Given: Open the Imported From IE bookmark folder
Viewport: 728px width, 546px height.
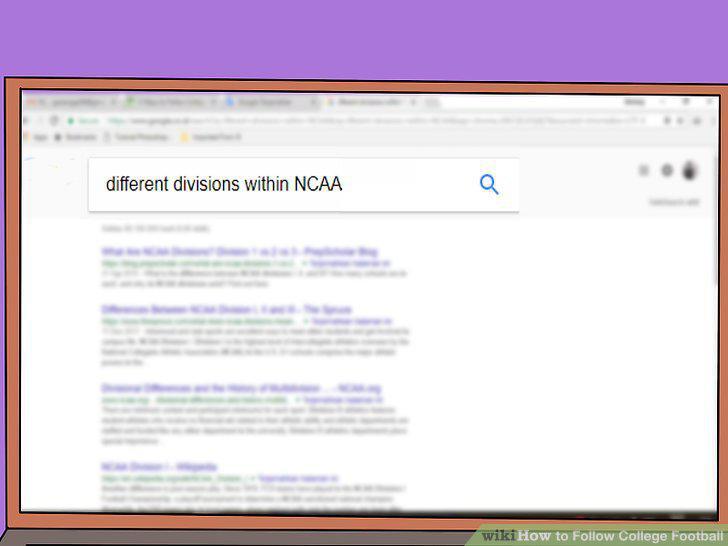Looking at the screenshot, I should pyautogui.click(x=211, y=137).
